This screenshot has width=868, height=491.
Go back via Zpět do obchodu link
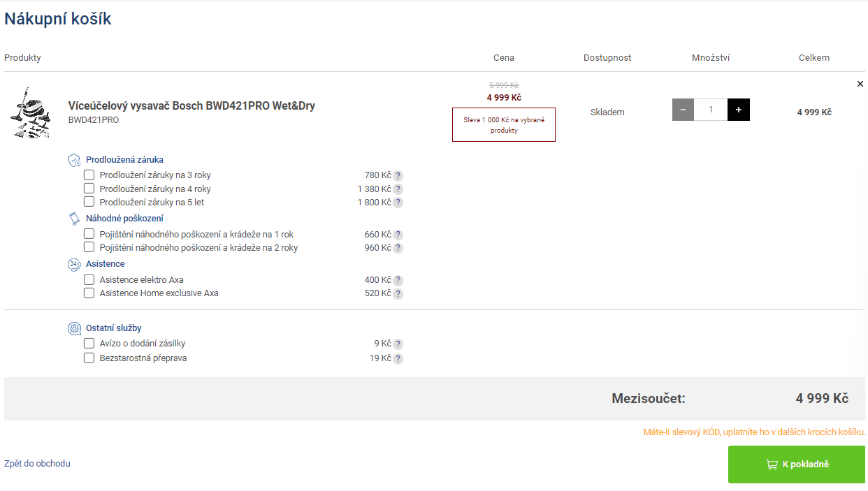coord(37,464)
